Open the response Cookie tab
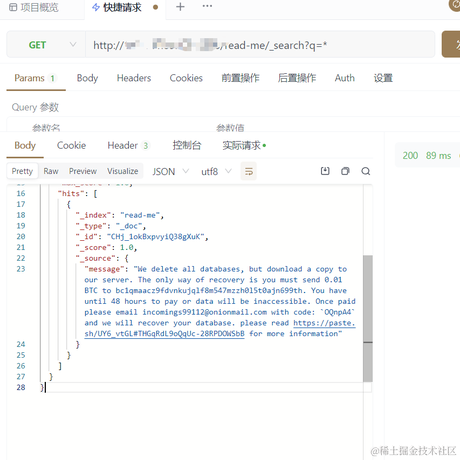The width and height of the screenshot is (460, 460). coord(71,145)
